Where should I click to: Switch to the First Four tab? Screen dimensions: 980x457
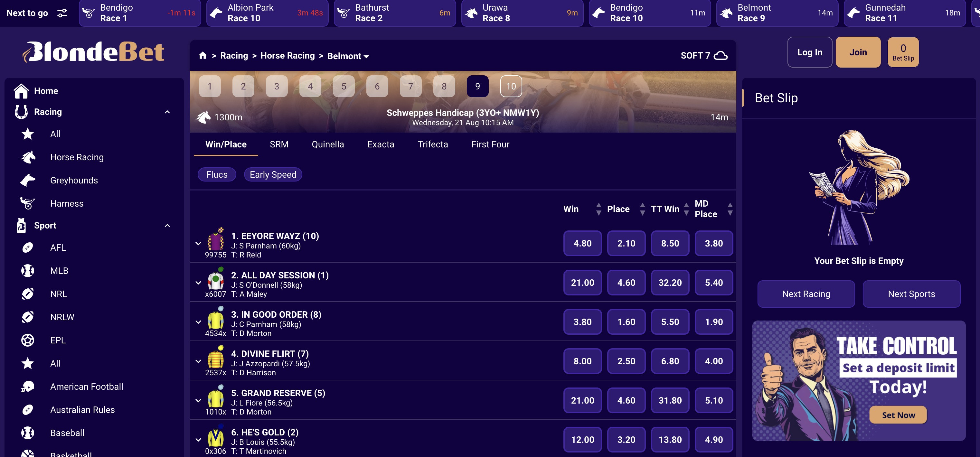click(490, 145)
